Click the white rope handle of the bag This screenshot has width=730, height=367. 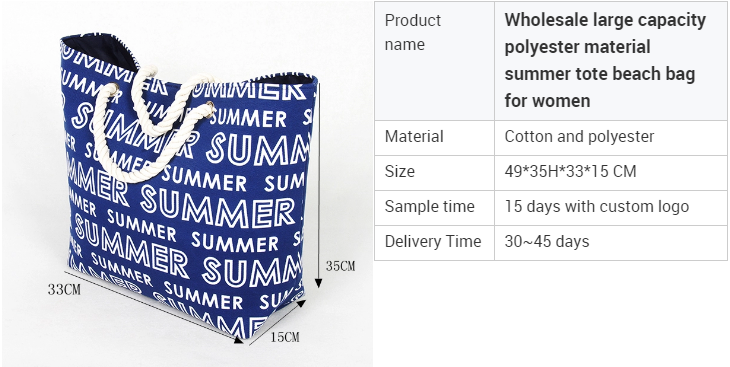pos(149,123)
